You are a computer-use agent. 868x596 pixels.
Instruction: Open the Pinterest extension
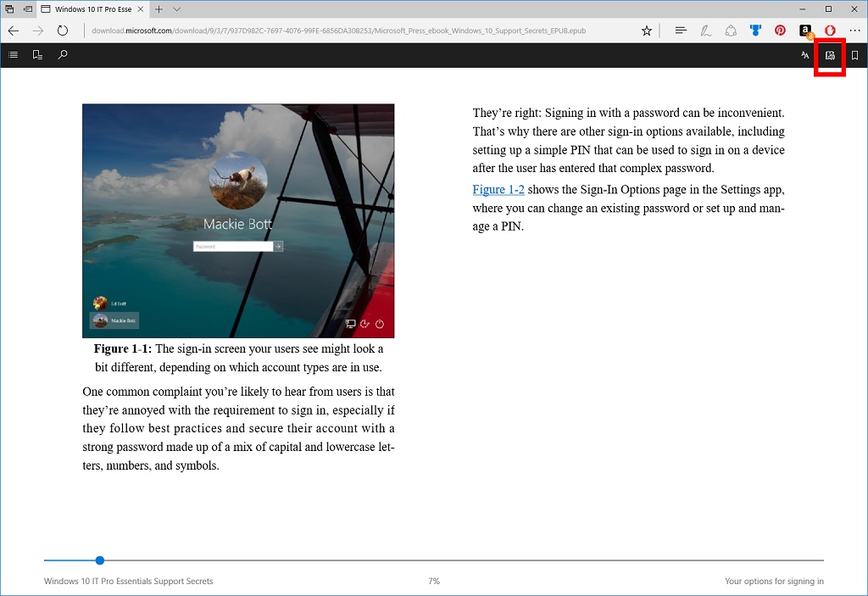[x=780, y=30]
